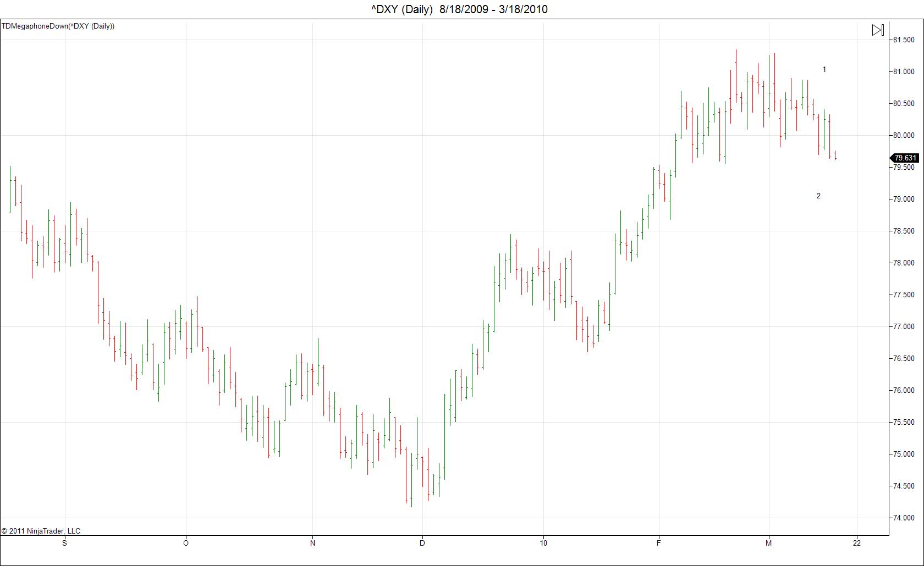Click the scroll-to-last-bar arrow icon

[x=878, y=30]
